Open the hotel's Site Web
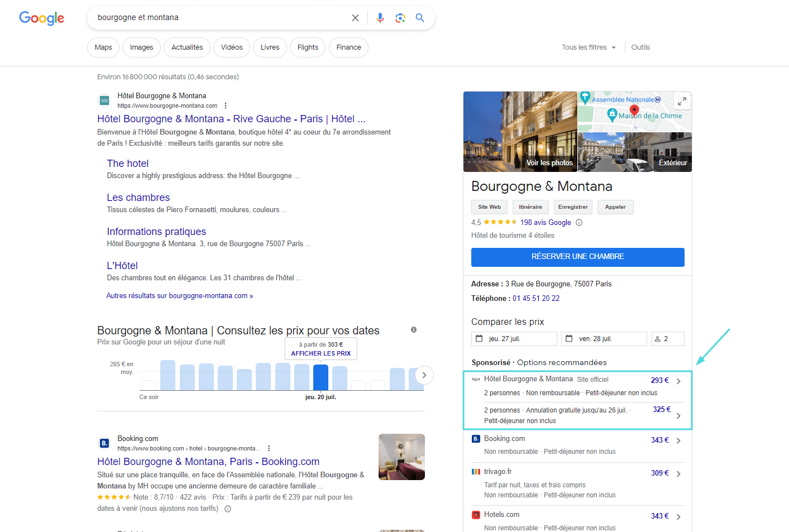Screen dimensions: 789x532 [489, 207]
